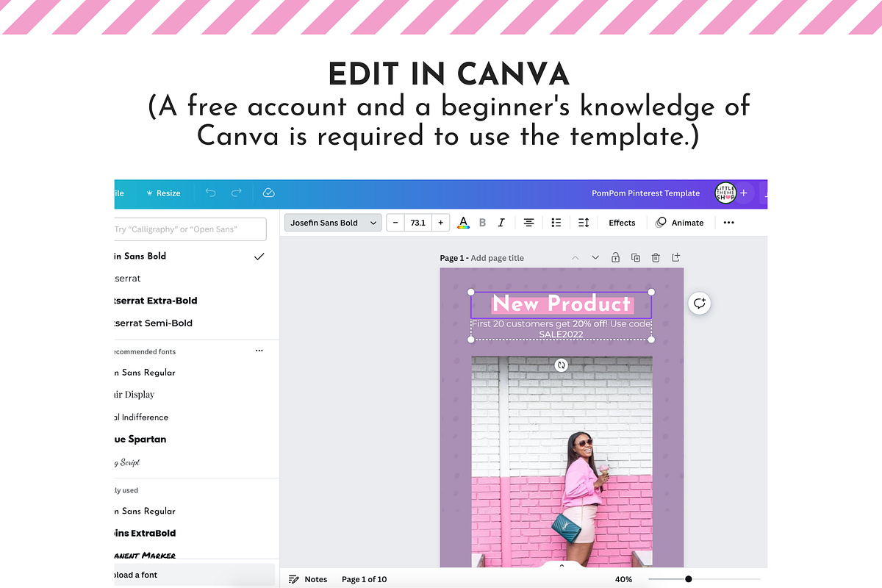Increase font size with plus button
The image size is (882, 588).
(440, 223)
